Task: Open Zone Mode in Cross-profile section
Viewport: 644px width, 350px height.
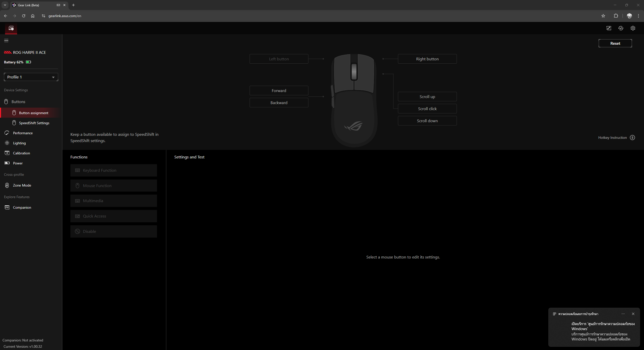Action: [x=22, y=185]
